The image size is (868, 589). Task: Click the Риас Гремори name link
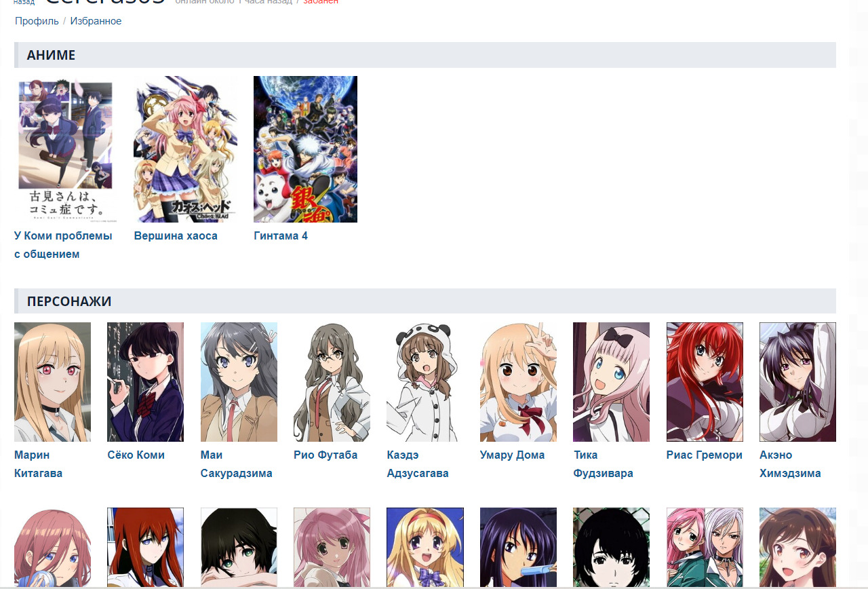point(705,455)
